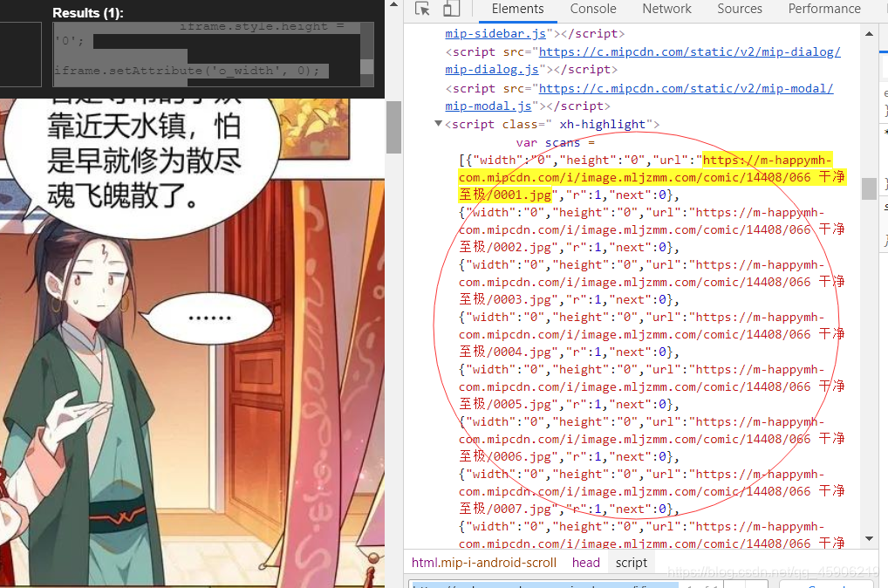
Task: Activate the inspect element picker icon
Action: pos(422,9)
